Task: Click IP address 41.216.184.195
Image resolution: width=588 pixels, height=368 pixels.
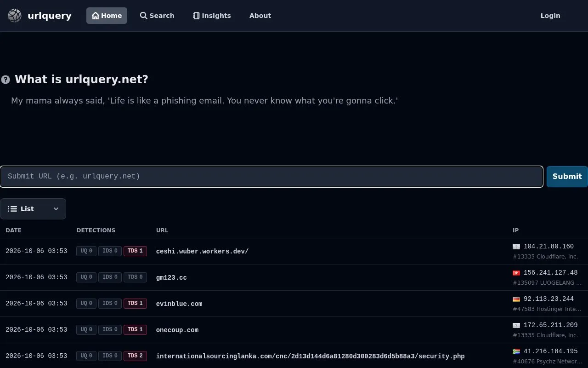Action: click(x=550, y=351)
